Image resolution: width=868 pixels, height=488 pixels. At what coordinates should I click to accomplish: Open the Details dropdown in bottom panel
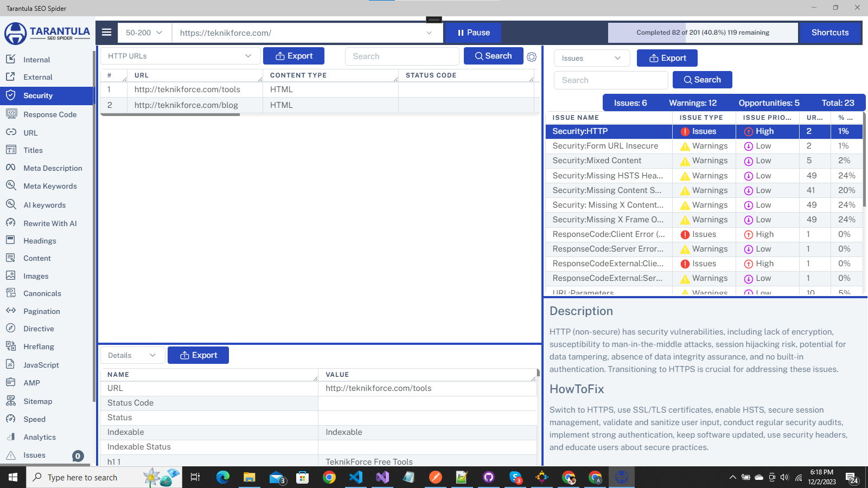click(132, 355)
